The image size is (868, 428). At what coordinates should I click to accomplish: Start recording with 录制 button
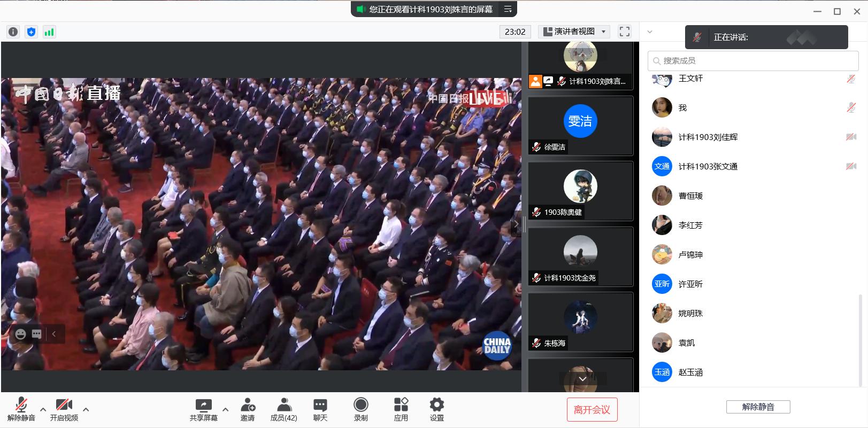point(361,409)
